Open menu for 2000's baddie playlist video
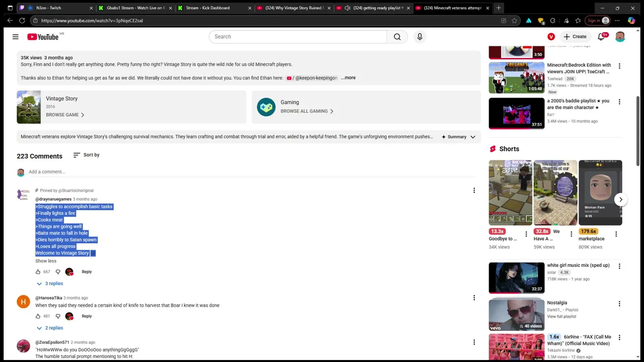The height and width of the screenshot is (362, 644). point(619,102)
